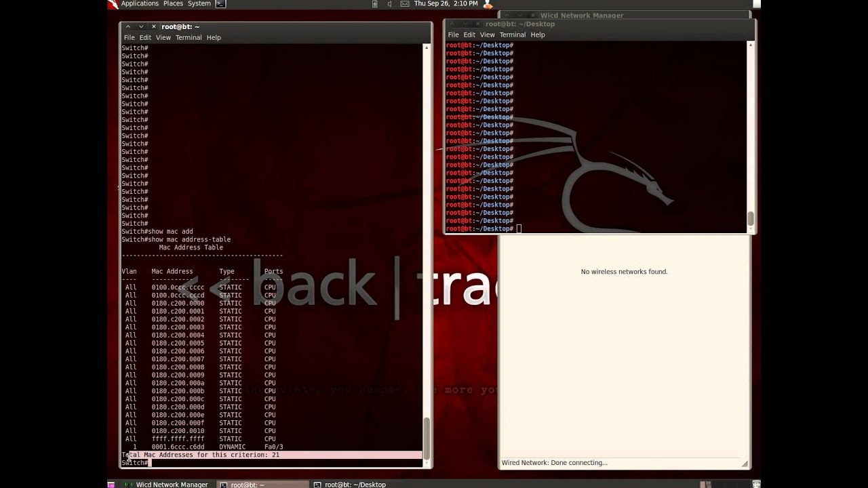Image resolution: width=868 pixels, height=488 pixels.
Task: Click final Switch# prompt in left terminal
Action: (x=135, y=463)
